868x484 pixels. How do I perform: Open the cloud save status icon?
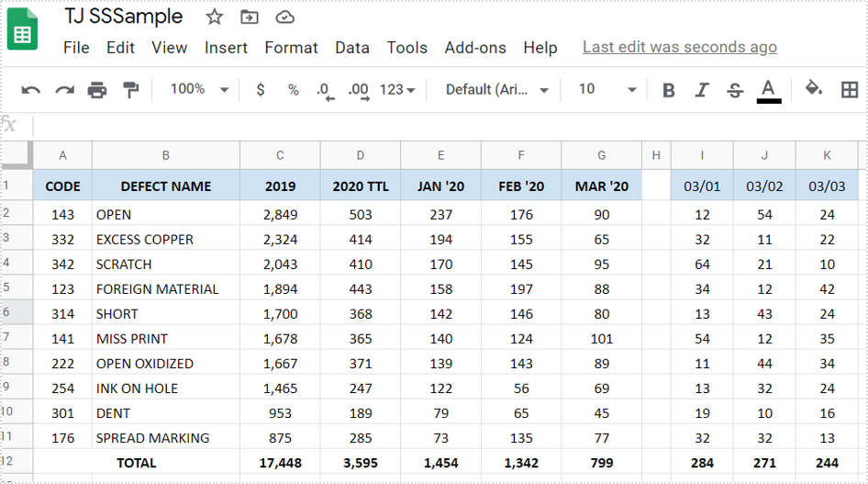click(285, 17)
